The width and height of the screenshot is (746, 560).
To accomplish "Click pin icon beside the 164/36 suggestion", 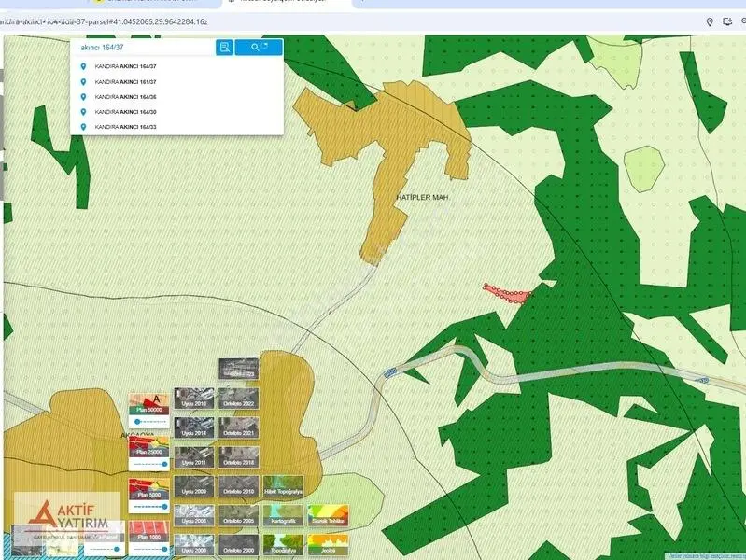I will coord(83,96).
